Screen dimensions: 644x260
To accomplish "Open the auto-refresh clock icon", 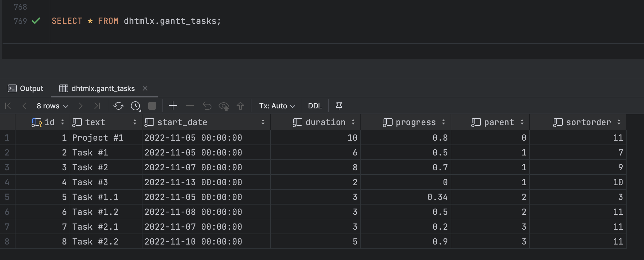I will 136,106.
